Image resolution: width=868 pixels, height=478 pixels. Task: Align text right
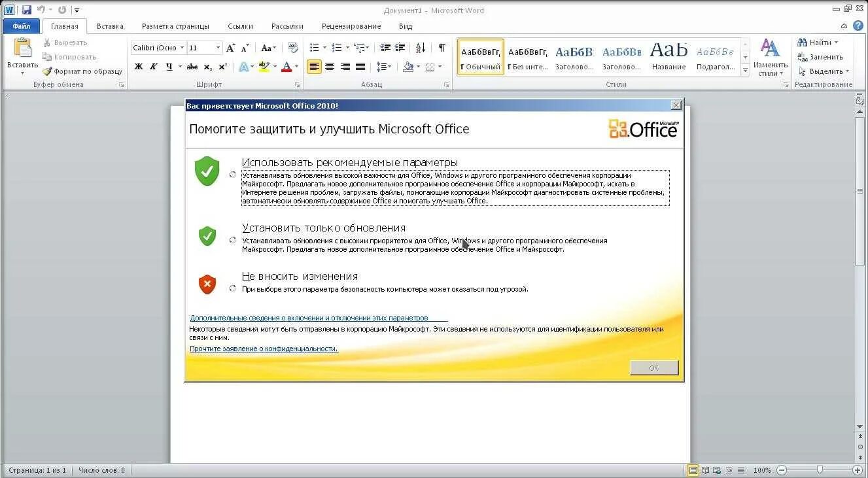point(344,67)
